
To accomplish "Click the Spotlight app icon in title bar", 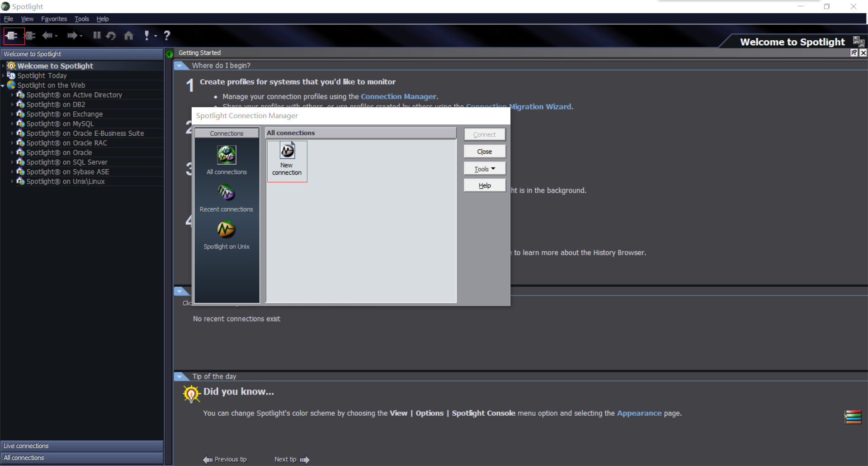I will [x=5, y=6].
